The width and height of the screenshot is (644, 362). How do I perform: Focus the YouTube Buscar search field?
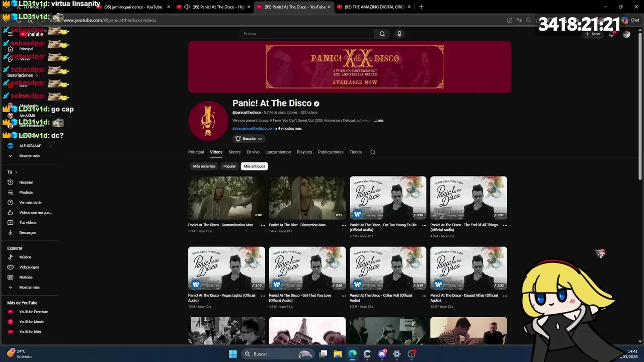pos(307,34)
